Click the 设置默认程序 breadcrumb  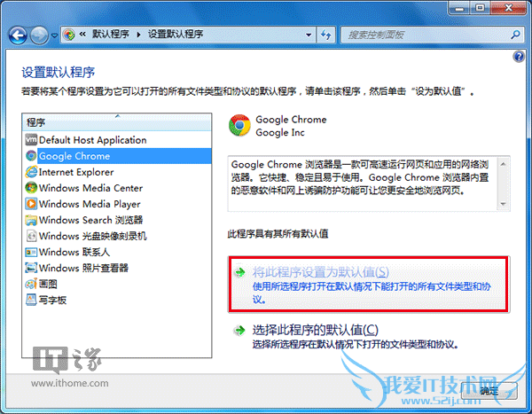pos(176,35)
